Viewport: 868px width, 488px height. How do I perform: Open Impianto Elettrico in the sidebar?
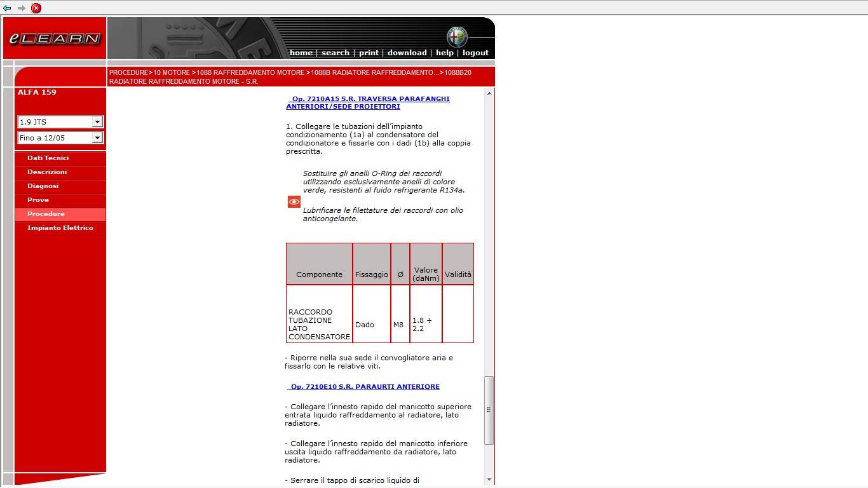coord(60,228)
